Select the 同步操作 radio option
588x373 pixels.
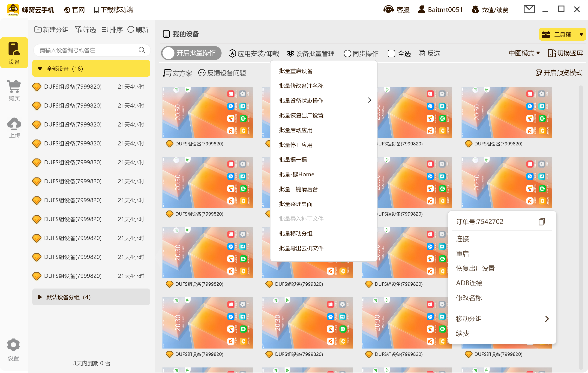point(348,53)
